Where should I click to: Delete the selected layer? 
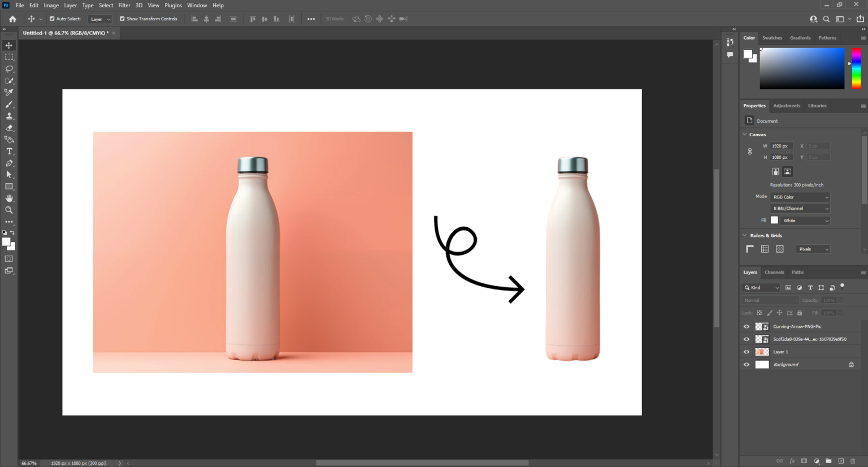pos(852,461)
